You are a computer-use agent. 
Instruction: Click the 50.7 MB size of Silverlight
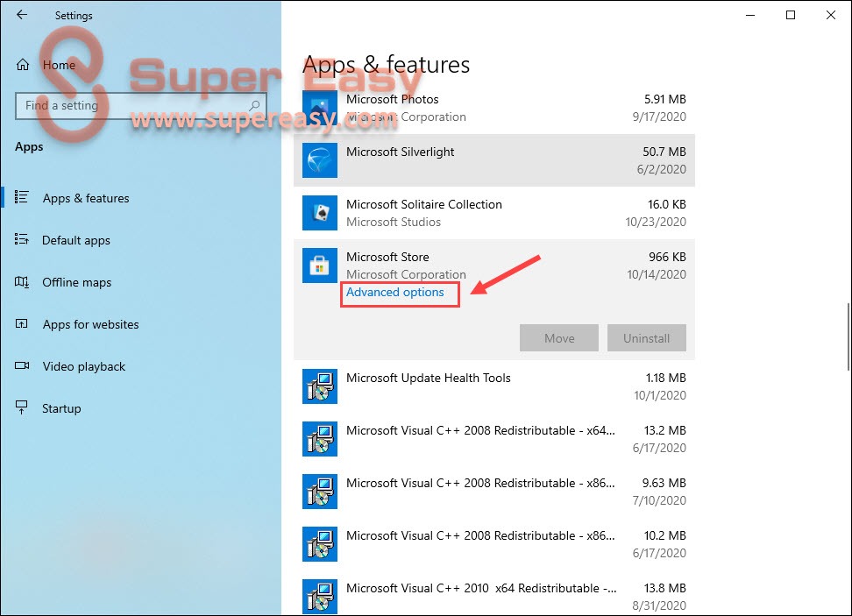(664, 152)
